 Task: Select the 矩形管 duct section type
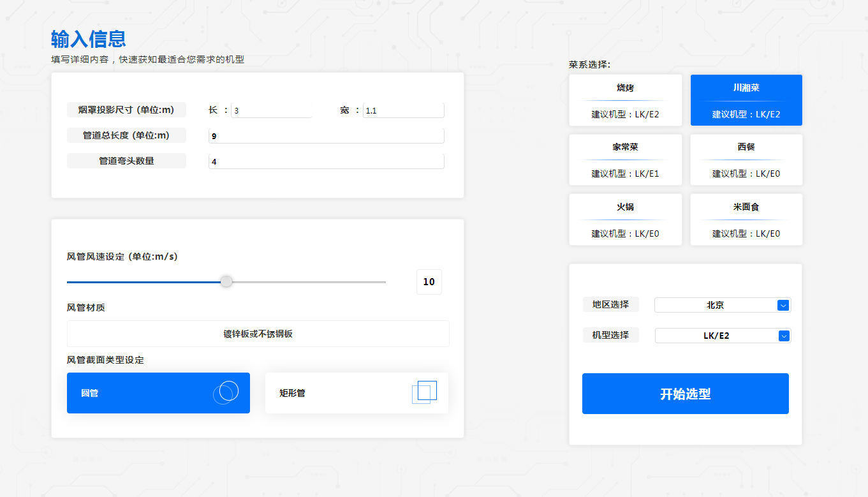(357, 393)
